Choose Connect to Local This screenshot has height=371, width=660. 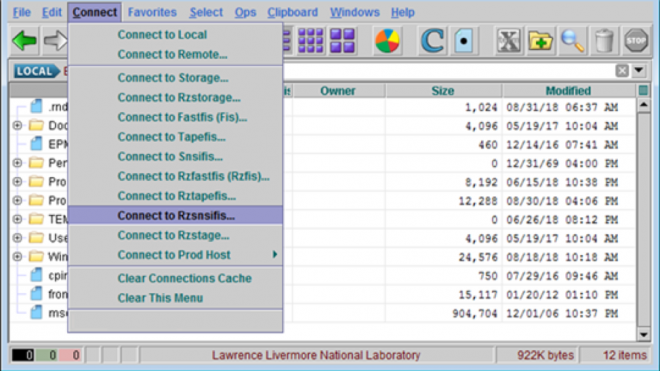click(175, 35)
